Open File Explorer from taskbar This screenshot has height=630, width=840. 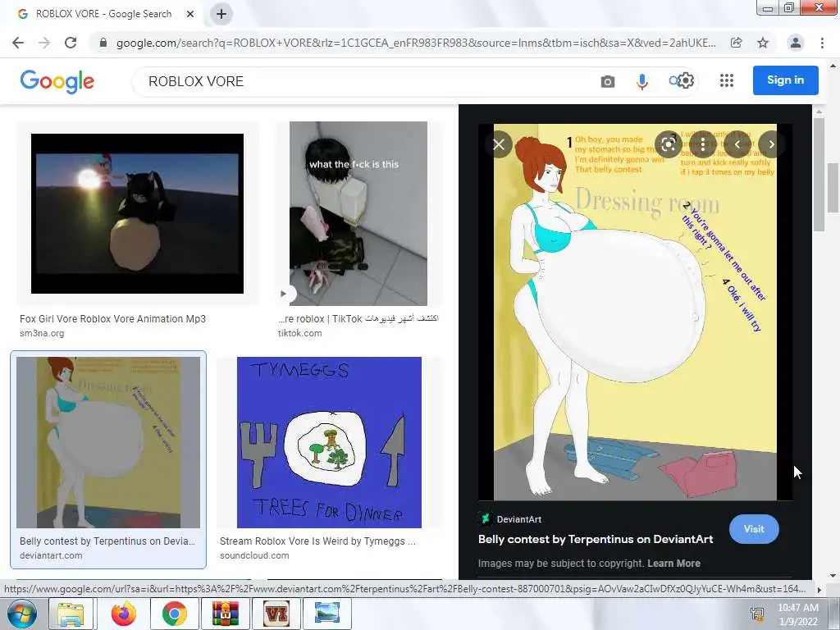(x=71, y=614)
